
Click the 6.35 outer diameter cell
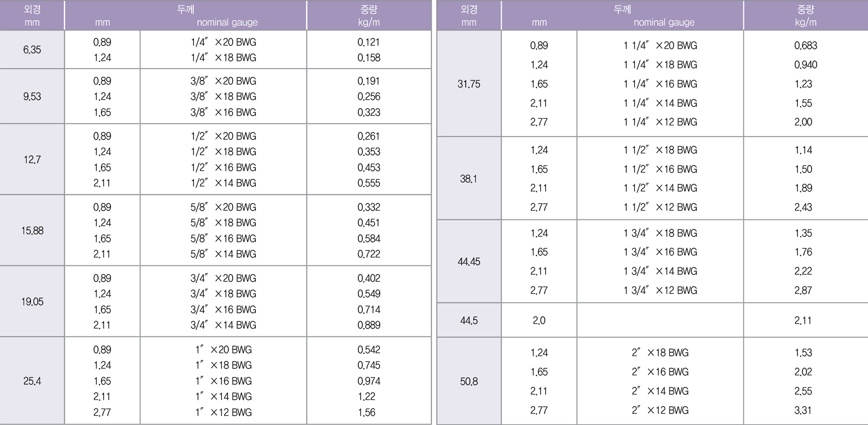pos(32,50)
